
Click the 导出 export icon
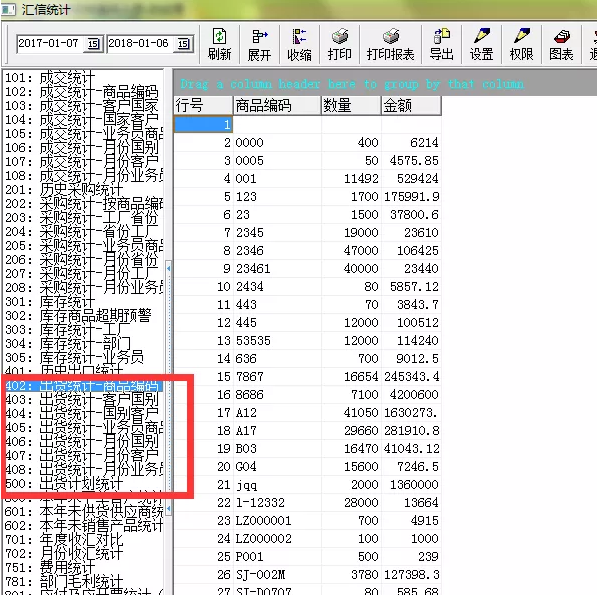coord(441,44)
